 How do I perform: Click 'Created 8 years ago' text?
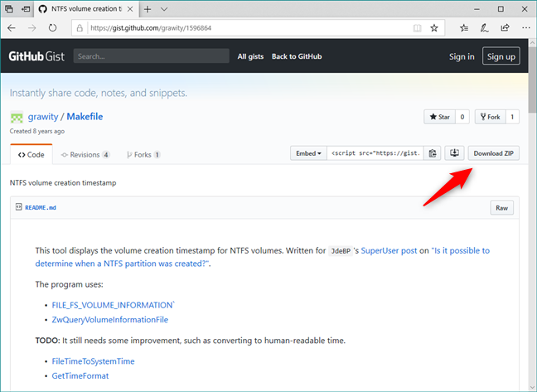click(x=37, y=131)
